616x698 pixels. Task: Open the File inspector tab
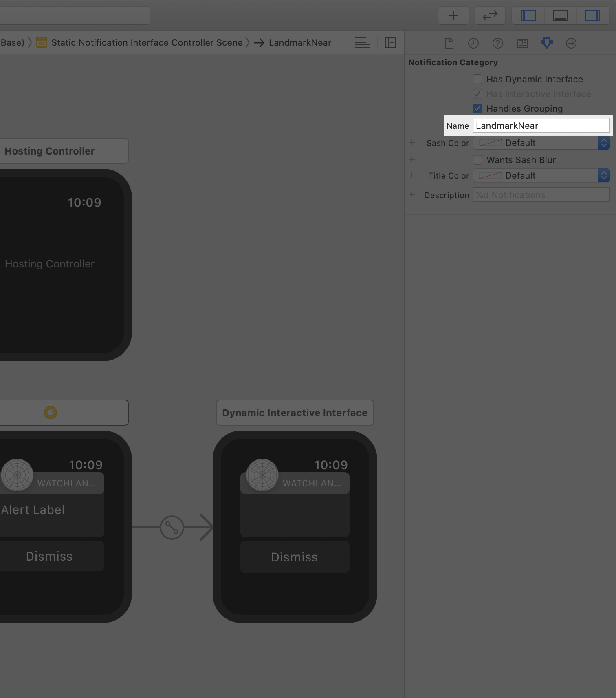point(449,43)
